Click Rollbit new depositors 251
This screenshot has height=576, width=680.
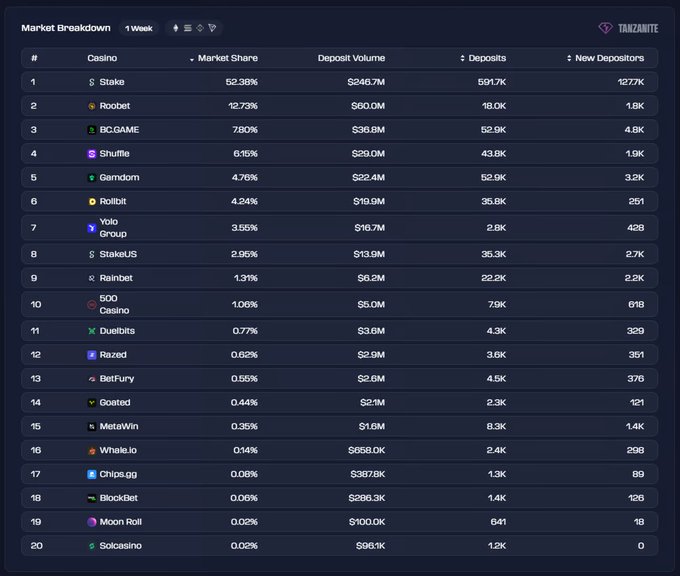click(636, 201)
